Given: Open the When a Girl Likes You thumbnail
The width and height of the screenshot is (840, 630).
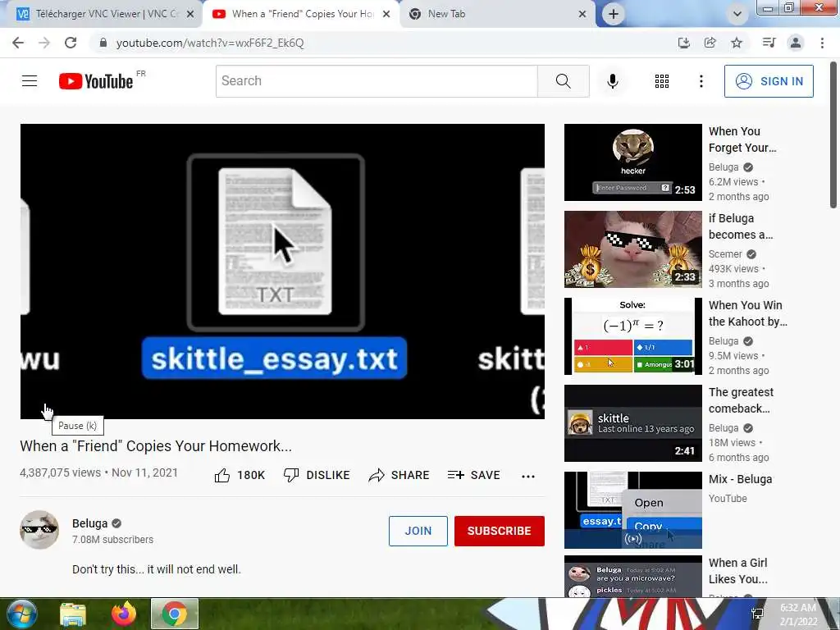Looking at the screenshot, I should click(x=632, y=576).
